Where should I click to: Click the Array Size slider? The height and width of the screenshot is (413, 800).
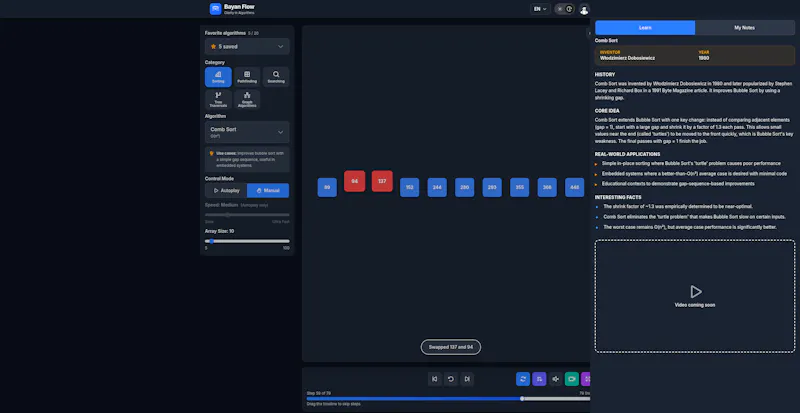click(x=247, y=241)
